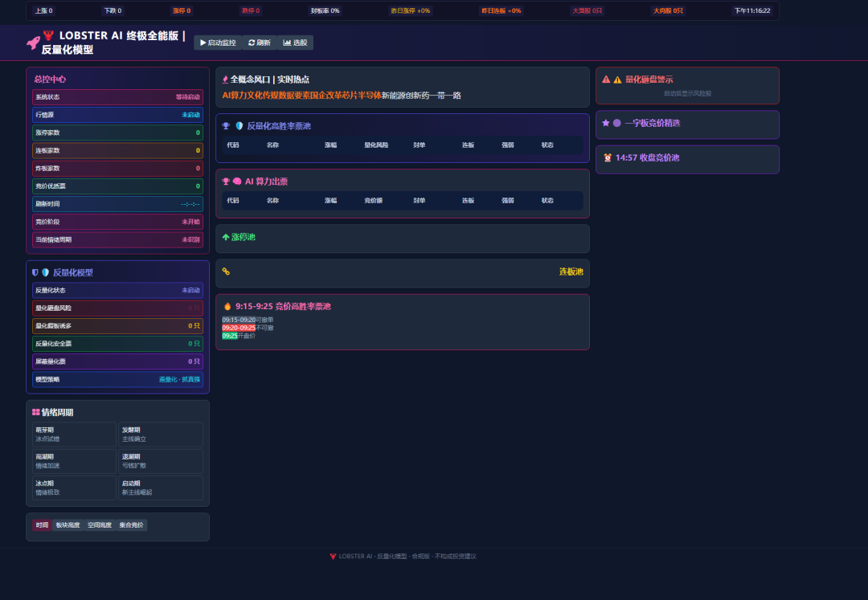Click the pink grid icon beside 情绪周期
This screenshot has width=868, height=600.
coord(35,412)
